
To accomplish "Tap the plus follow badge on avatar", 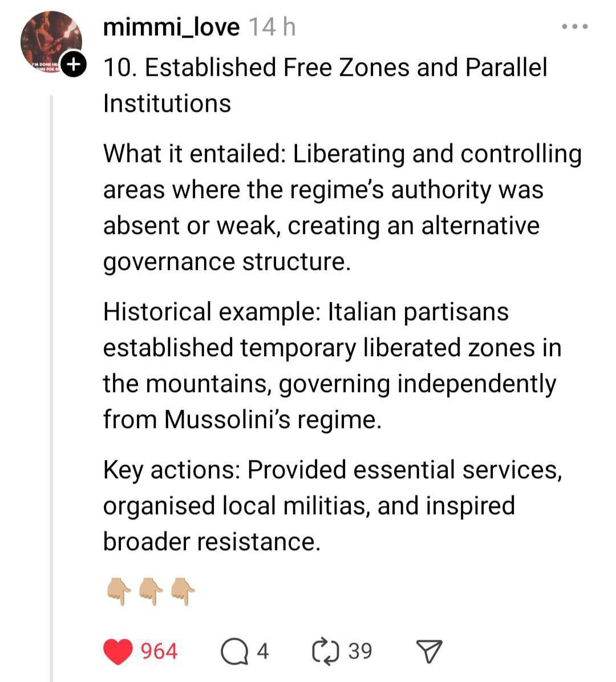I will point(73,64).
